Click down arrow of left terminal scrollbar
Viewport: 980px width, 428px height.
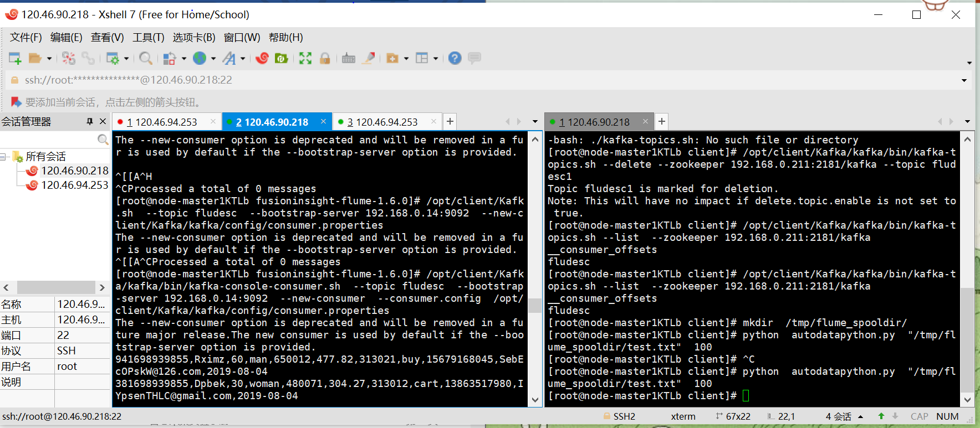click(x=534, y=400)
